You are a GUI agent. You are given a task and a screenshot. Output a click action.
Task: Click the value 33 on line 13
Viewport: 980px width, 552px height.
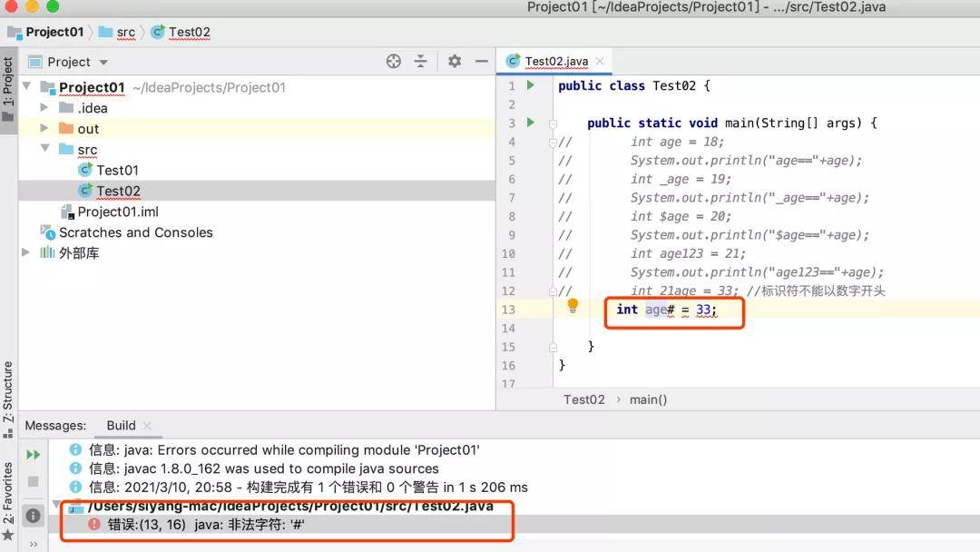coord(703,310)
